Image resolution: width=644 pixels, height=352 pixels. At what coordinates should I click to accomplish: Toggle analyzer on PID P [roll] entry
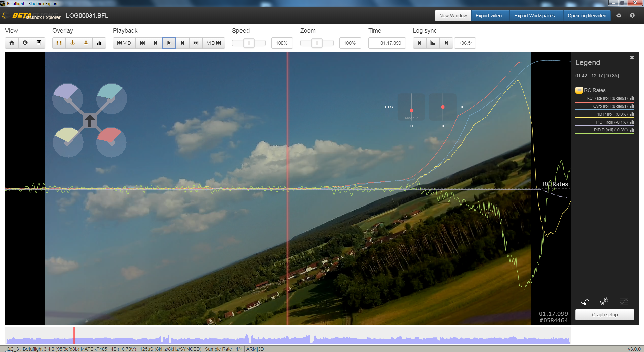[632, 114]
